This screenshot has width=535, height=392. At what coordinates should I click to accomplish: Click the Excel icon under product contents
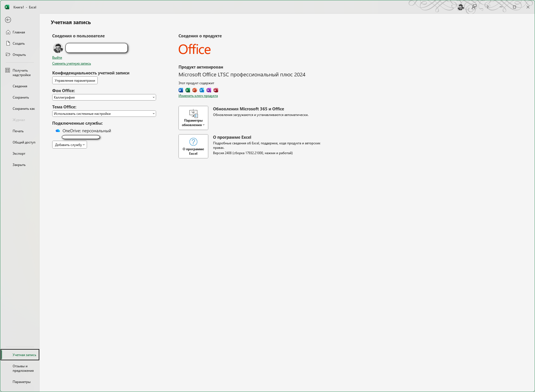pos(188,90)
